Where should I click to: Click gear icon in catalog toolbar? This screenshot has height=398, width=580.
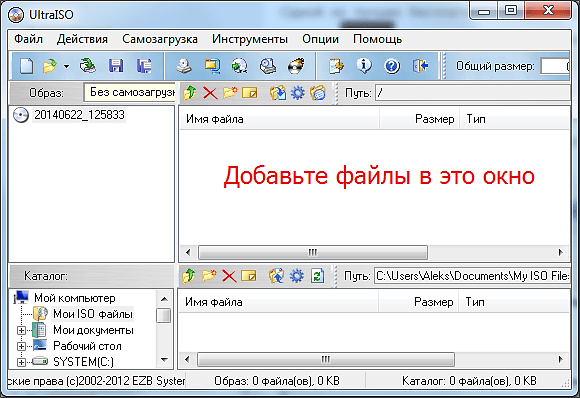(x=297, y=276)
